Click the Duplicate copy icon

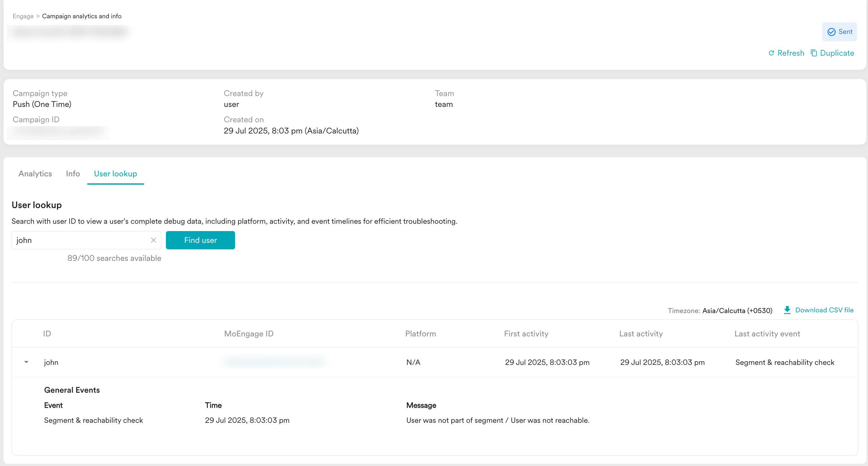click(x=814, y=53)
